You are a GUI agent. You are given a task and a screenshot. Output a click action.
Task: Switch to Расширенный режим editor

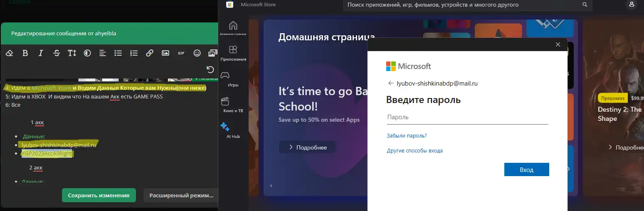[x=181, y=195]
